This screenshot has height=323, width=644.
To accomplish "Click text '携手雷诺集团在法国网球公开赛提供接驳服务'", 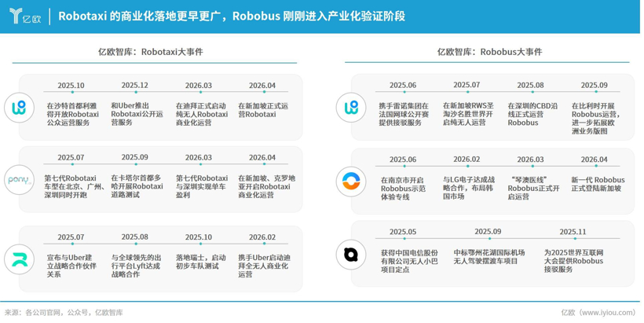I will 404,114.
